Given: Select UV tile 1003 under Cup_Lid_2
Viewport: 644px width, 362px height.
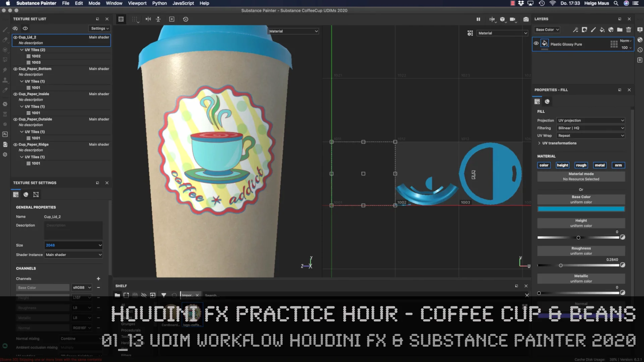Looking at the screenshot, I should click(x=36, y=62).
